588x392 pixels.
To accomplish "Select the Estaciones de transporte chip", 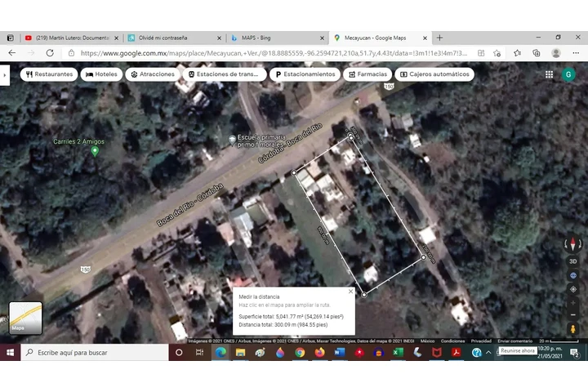I will pyautogui.click(x=225, y=74).
